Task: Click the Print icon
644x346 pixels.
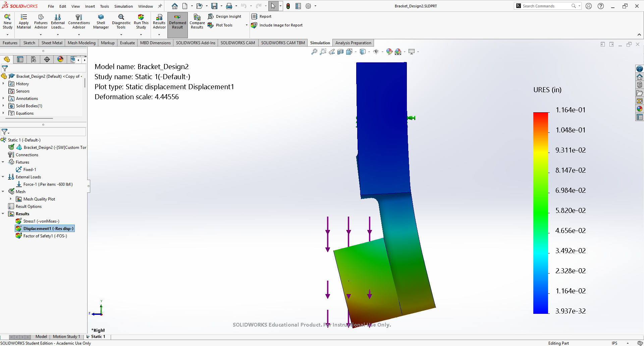Action: click(229, 6)
